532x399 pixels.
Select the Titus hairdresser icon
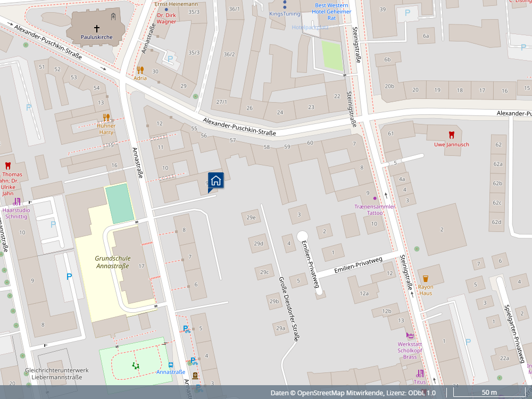[420, 373]
